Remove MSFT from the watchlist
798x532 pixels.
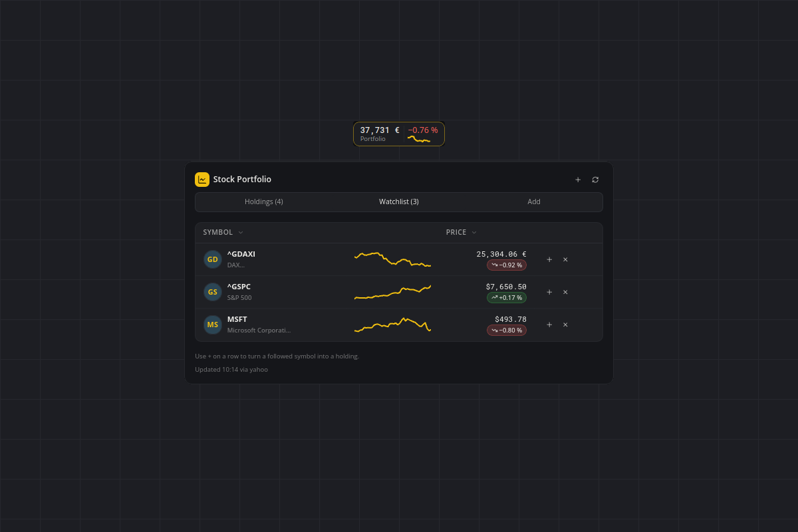pyautogui.click(x=565, y=325)
